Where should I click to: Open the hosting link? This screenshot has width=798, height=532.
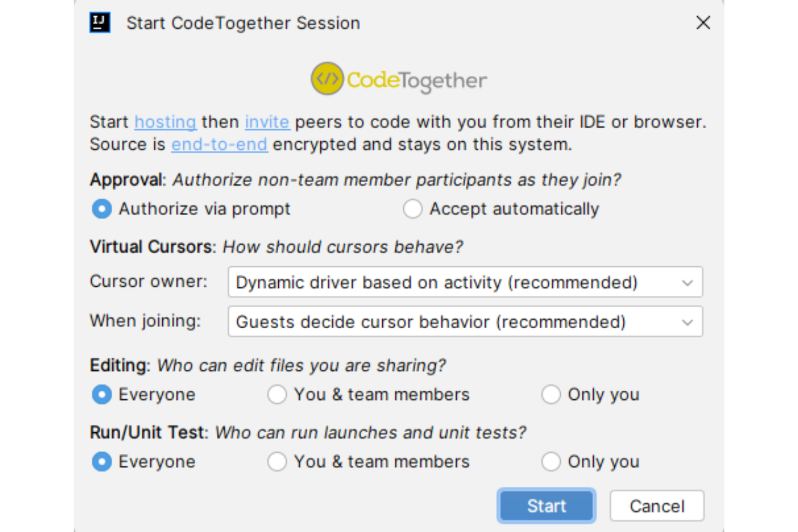pyautogui.click(x=165, y=122)
